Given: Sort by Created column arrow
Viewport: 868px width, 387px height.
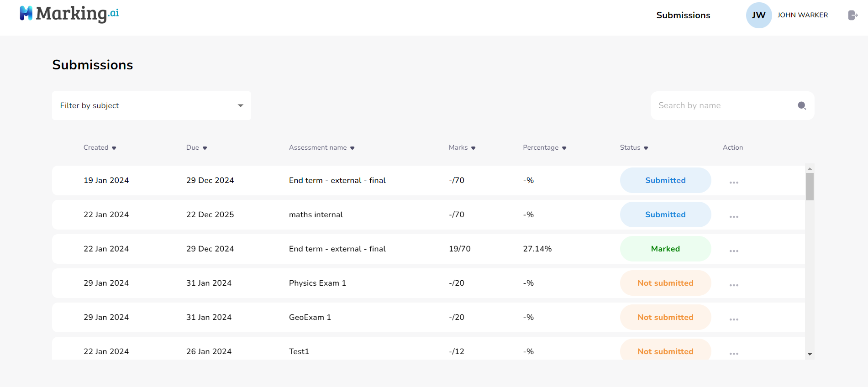Looking at the screenshot, I should click(114, 148).
